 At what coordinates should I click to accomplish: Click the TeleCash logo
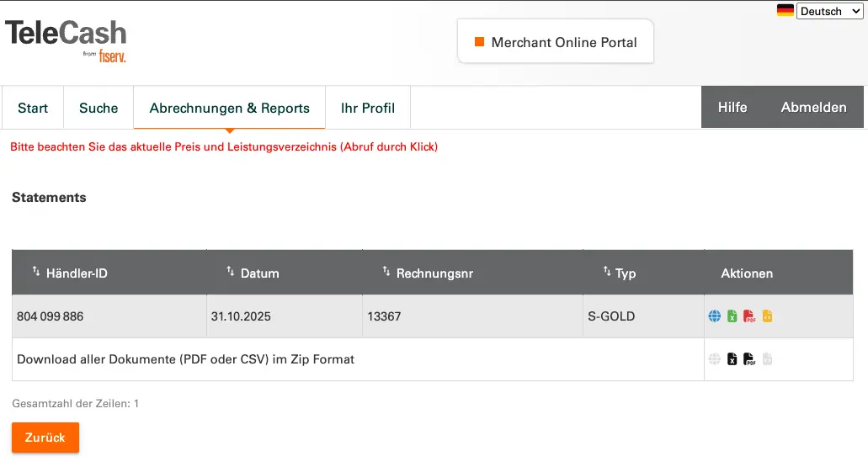pos(66,40)
